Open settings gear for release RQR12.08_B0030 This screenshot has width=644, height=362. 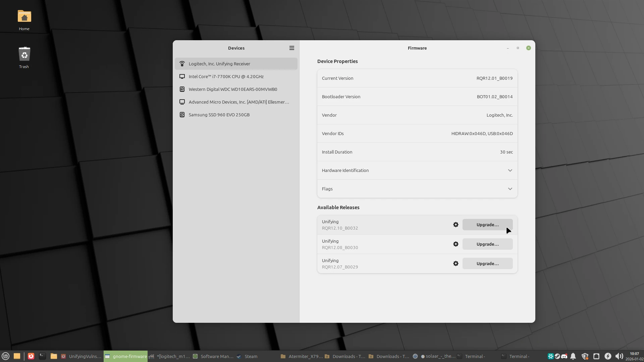pos(455,244)
